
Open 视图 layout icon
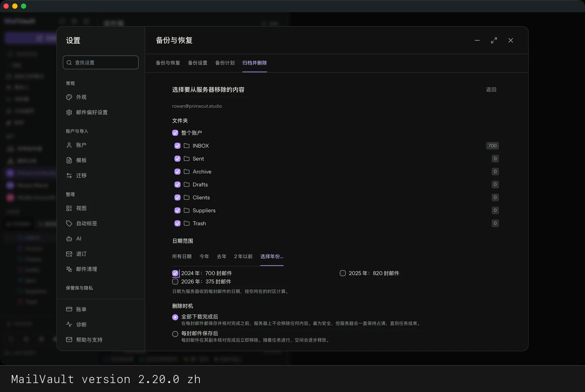coord(69,208)
